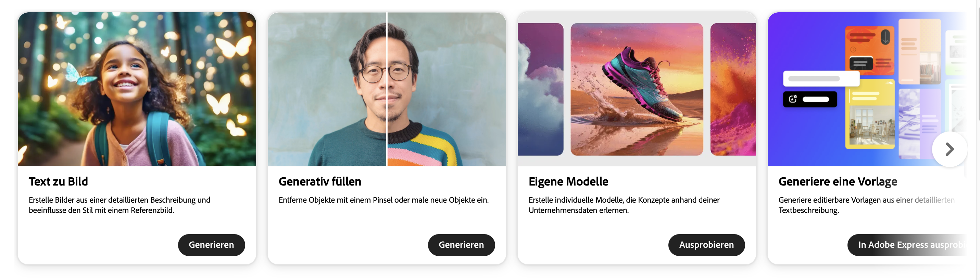Image resolution: width=980 pixels, height=280 pixels.
Task: Click the generate icon in template mockup
Action: [x=792, y=99]
